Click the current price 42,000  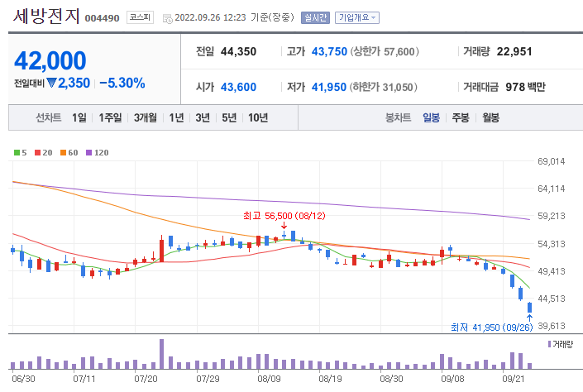[x=50, y=60]
